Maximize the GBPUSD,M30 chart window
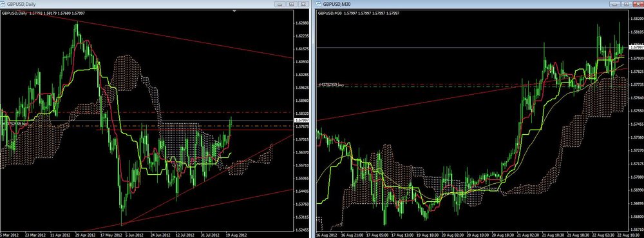644x238 pixels. (x=627, y=4)
